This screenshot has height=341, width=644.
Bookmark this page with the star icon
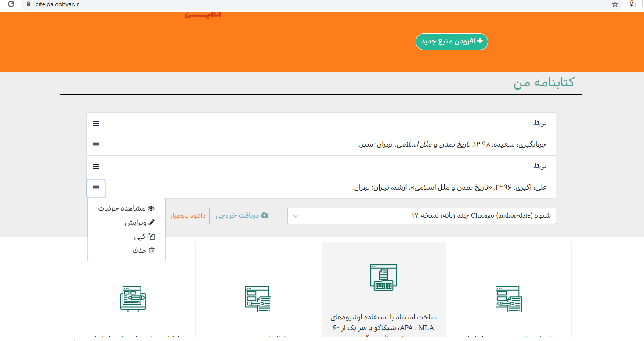point(615,4)
